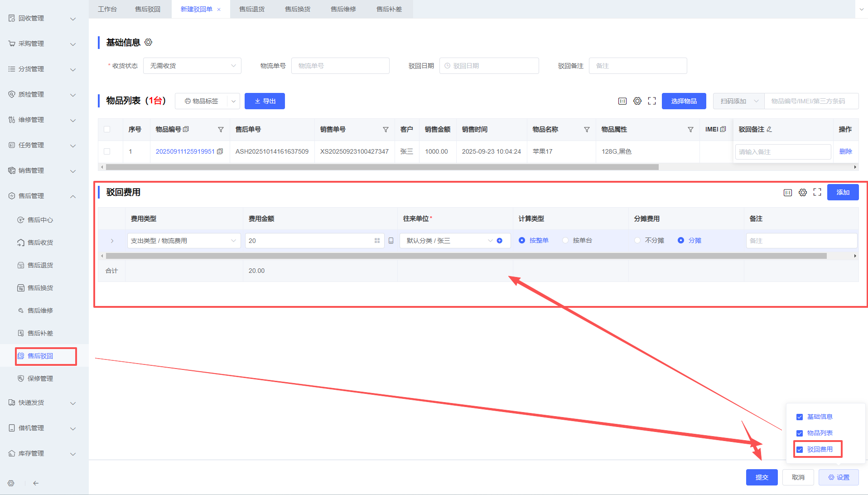The image size is (868, 495).
Task: Select the 按单台 radio option
Action: point(565,241)
